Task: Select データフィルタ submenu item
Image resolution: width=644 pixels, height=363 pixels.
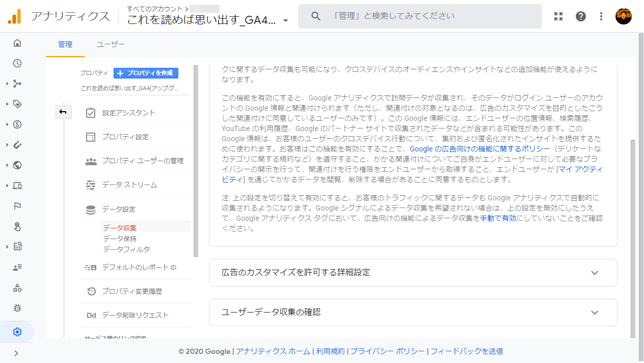Action: click(x=126, y=249)
